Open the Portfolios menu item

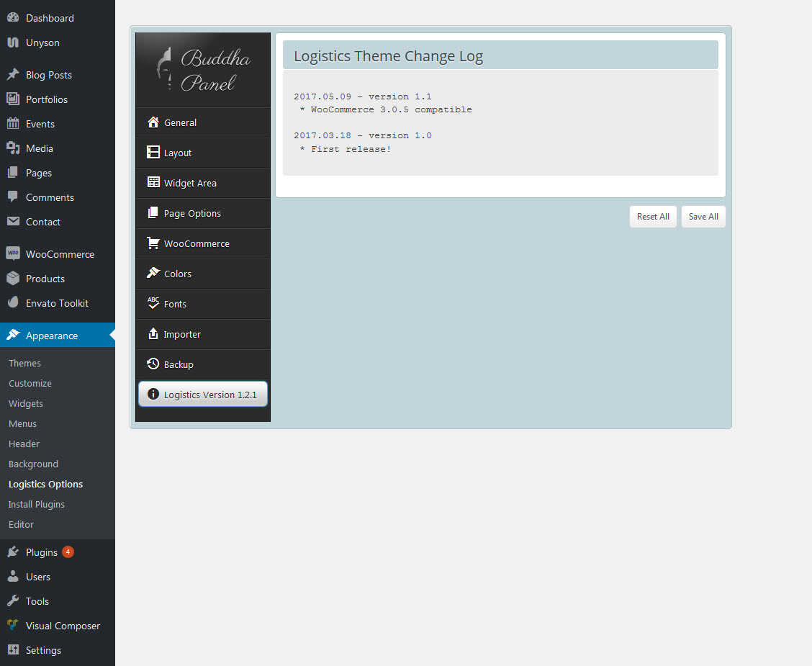click(x=58, y=99)
